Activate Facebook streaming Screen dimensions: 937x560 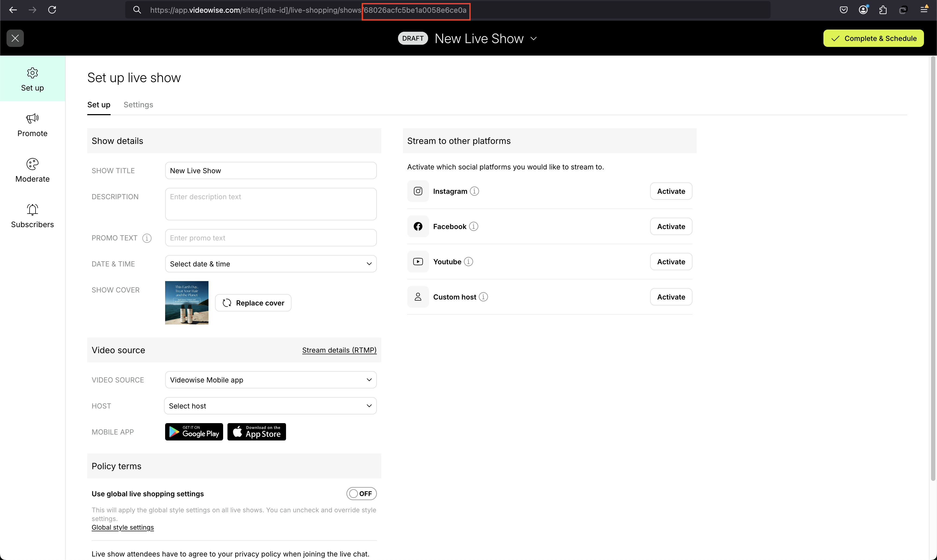(x=670, y=226)
